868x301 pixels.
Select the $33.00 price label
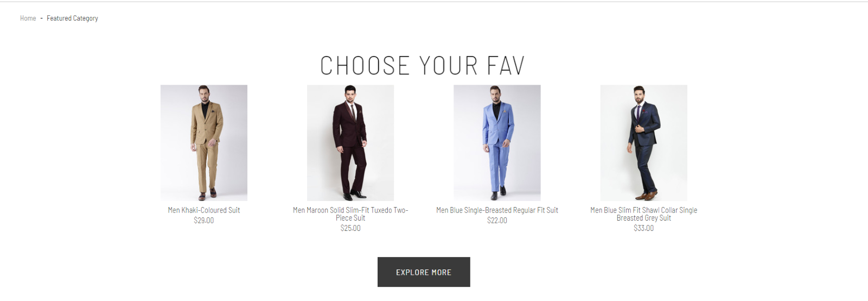coord(643,228)
